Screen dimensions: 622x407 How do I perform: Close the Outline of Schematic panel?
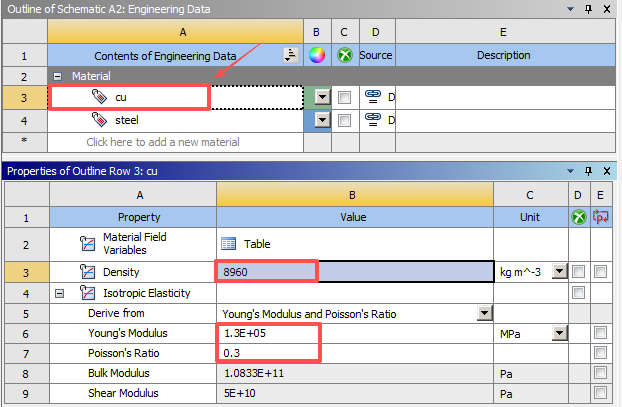[x=607, y=9]
